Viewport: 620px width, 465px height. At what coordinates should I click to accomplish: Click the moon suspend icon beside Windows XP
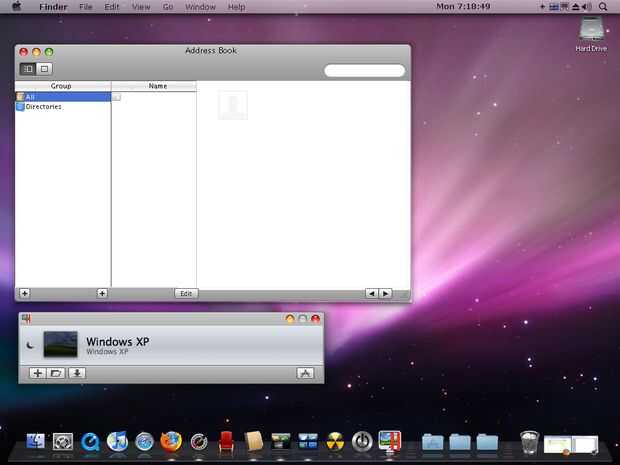pyautogui.click(x=30, y=345)
